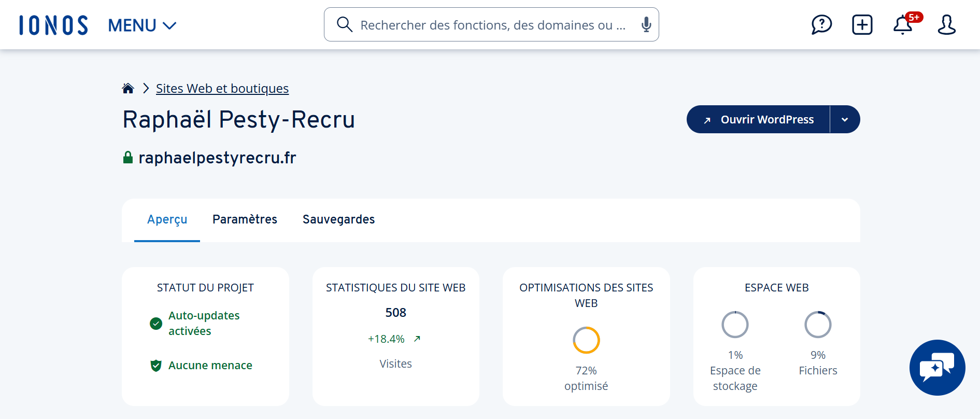Switch to the Sauvegardes tab
Viewport: 980px width, 419px height.
[338, 219]
